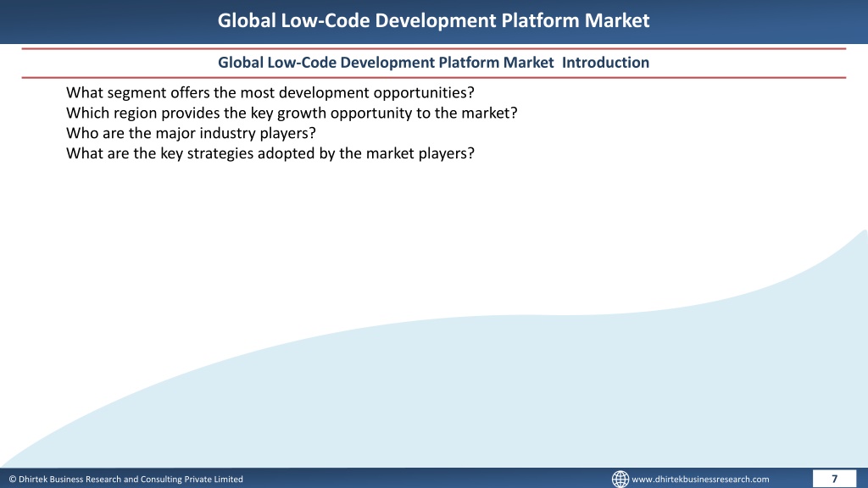The width and height of the screenshot is (868, 488).
Task: Click the copyright notice 'Dhirtek Business Research and Consulting'
Action: 125,480
